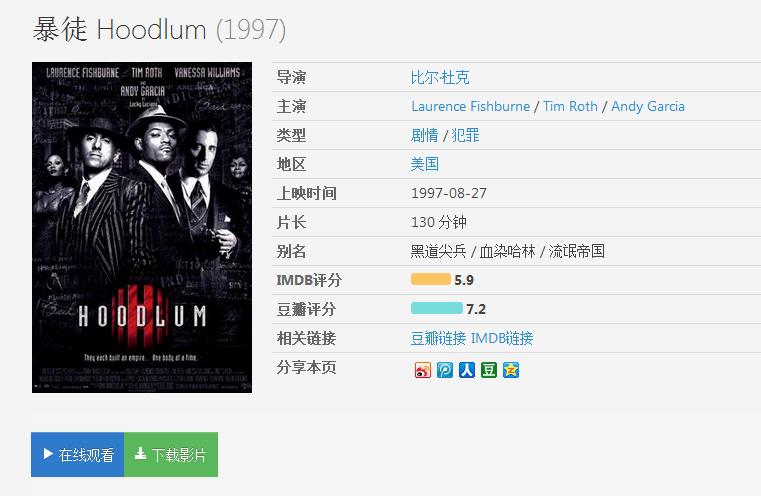
Task: Share to Qzone star icon
Action: point(511,370)
